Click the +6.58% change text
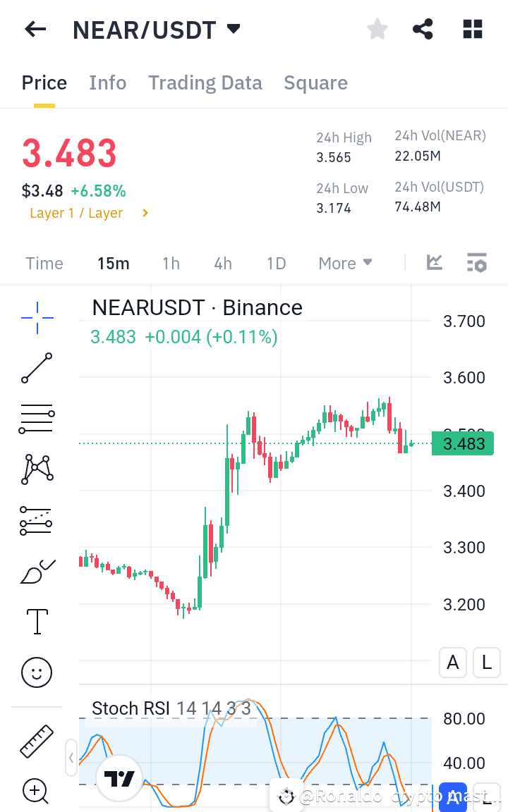 [x=99, y=191]
